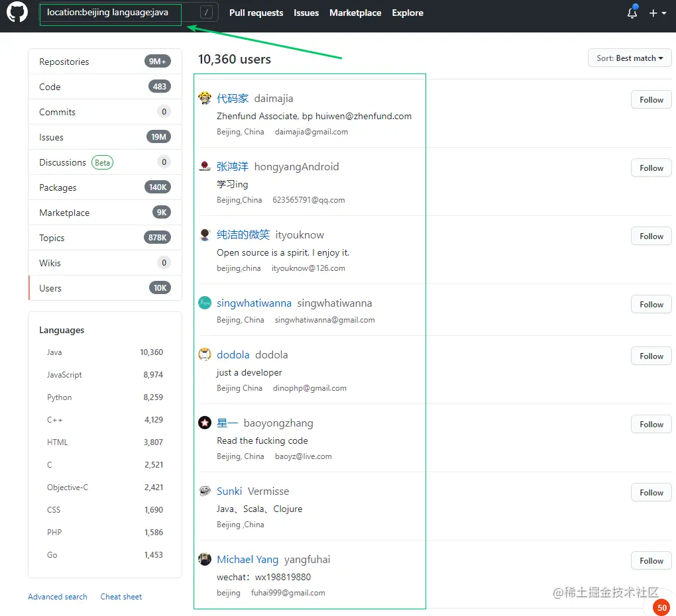Click the slash shortcut key icon
The image size is (676, 616).
[x=207, y=13]
